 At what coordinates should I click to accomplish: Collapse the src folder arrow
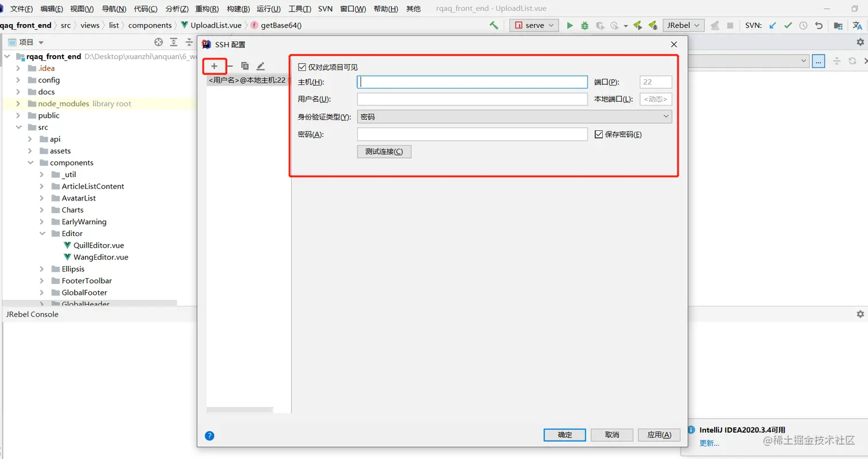(18, 128)
